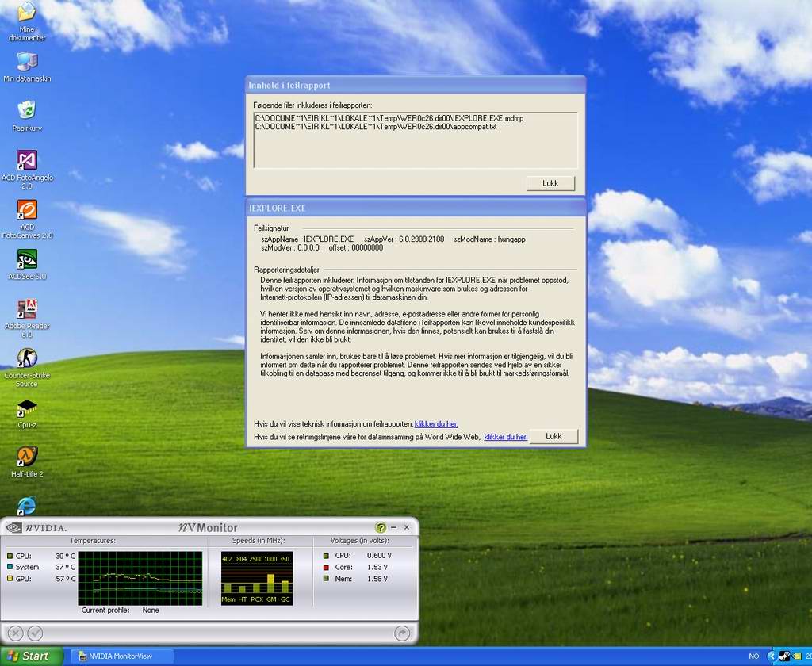Viewport: 812px width, 666px height.
Task: Click the Core 1.53 V reading
Action: click(377, 567)
